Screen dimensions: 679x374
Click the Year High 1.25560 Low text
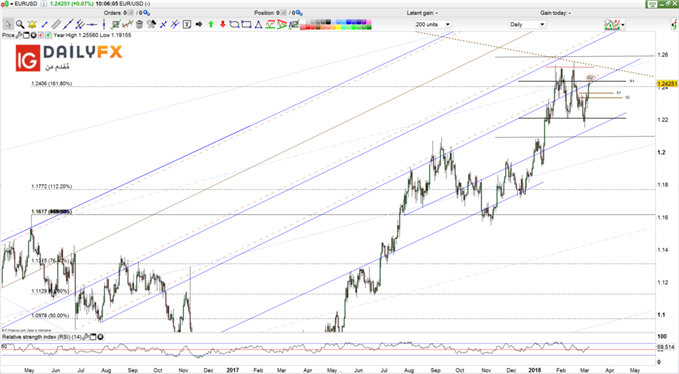tap(92, 35)
